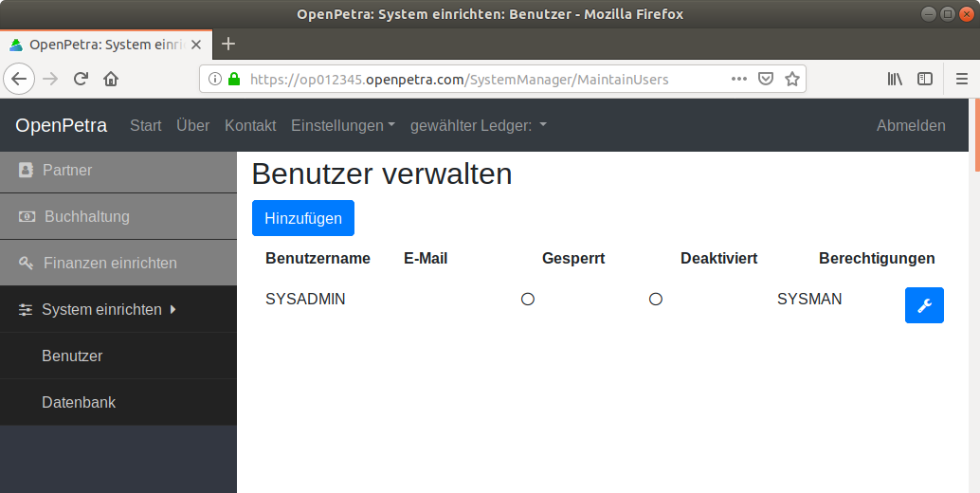Select Datenbank in the sidebar
This screenshot has width=980, height=493.
[x=118, y=402]
